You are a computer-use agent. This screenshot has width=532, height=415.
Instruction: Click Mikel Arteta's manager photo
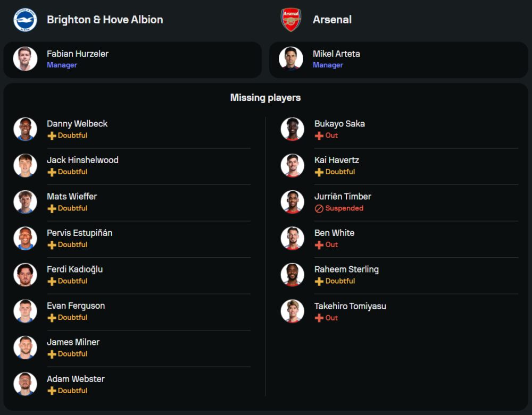coord(291,59)
